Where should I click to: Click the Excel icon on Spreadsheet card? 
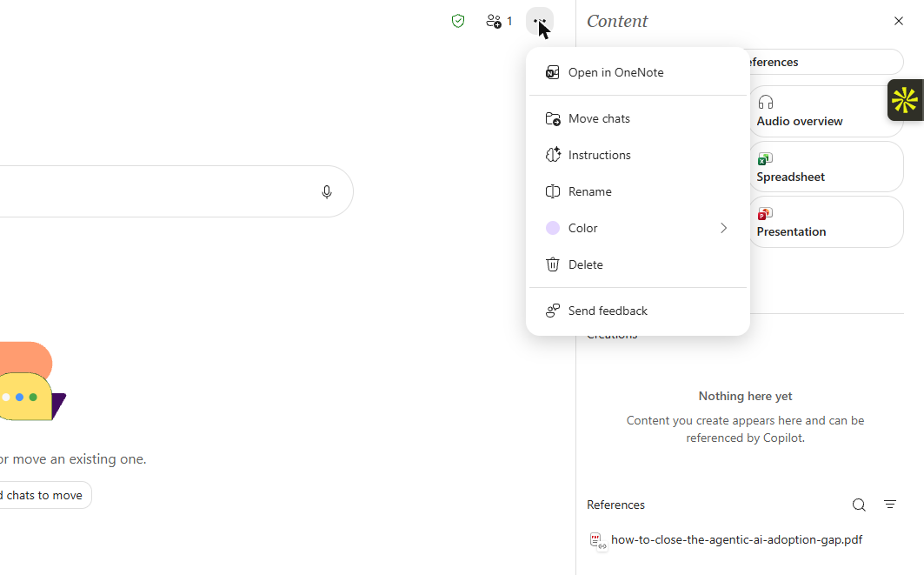765,158
